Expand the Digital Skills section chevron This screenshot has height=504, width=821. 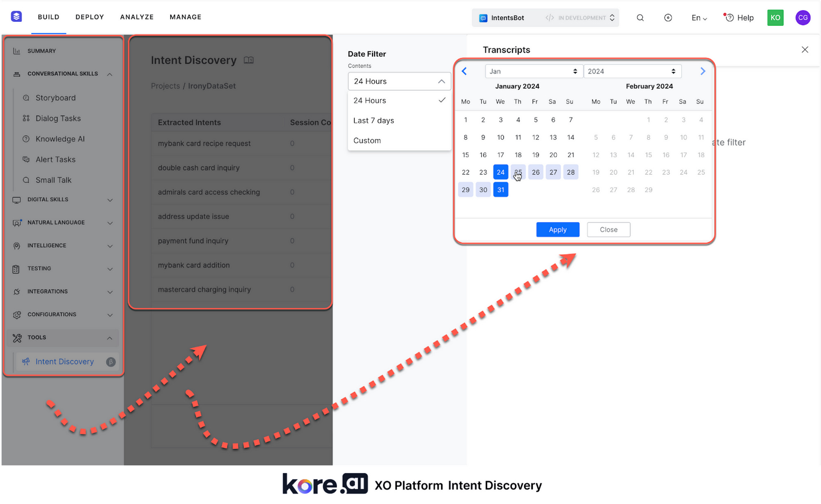110,200
